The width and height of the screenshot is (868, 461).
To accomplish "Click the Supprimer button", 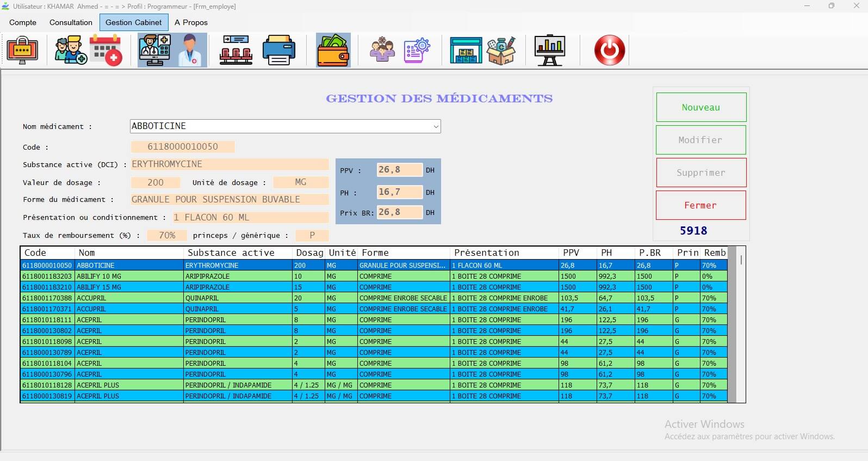I will click(701, 173).
